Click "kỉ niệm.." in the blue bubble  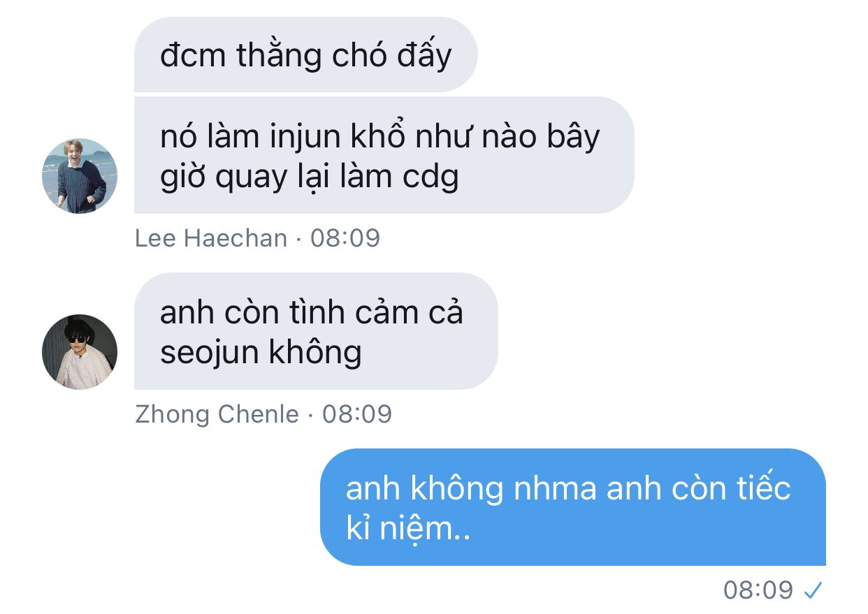[407, 529]
